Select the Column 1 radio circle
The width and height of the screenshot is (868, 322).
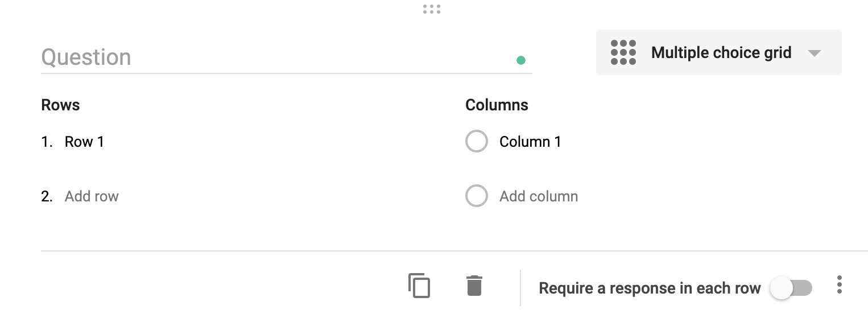click(477, 142)
